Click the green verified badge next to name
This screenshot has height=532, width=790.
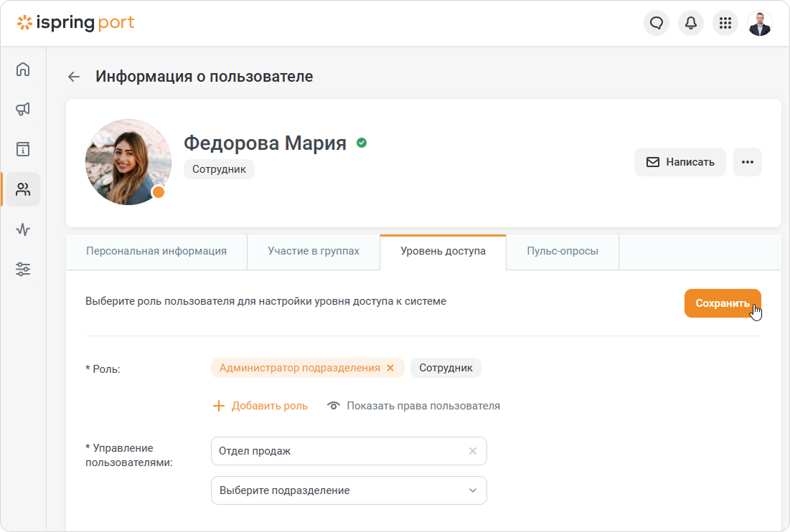[x=362, y=143]
